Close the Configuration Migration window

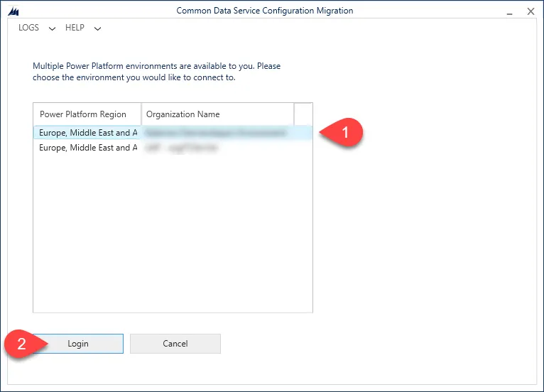(x=531, y=11)
